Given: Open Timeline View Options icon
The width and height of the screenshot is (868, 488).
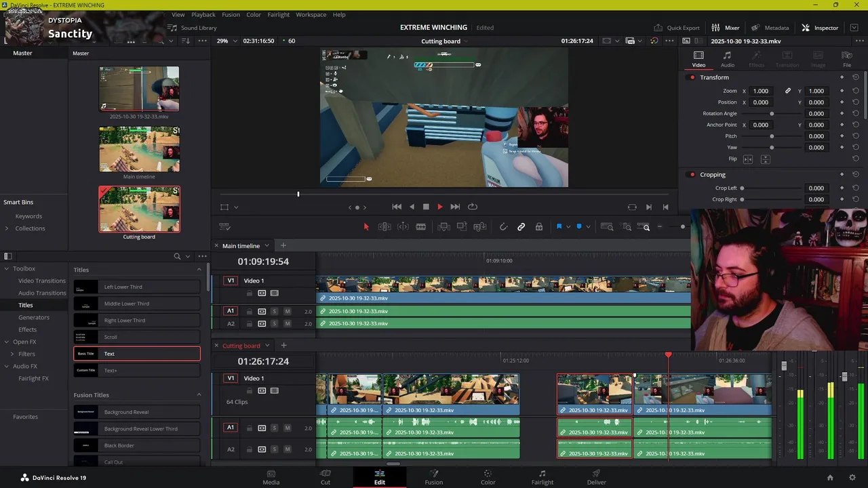Looking at the screenshot, I should click(225, 227).
